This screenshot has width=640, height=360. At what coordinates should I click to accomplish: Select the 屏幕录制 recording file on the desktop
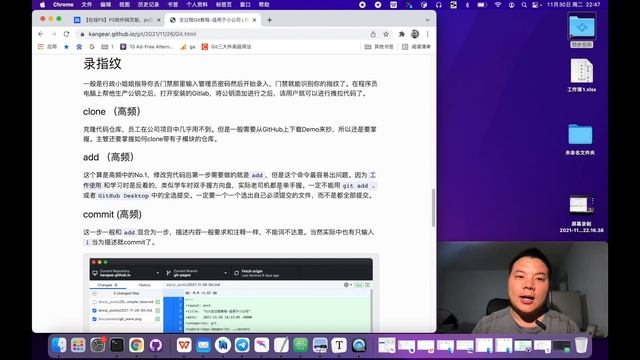[x=582, y=214]
